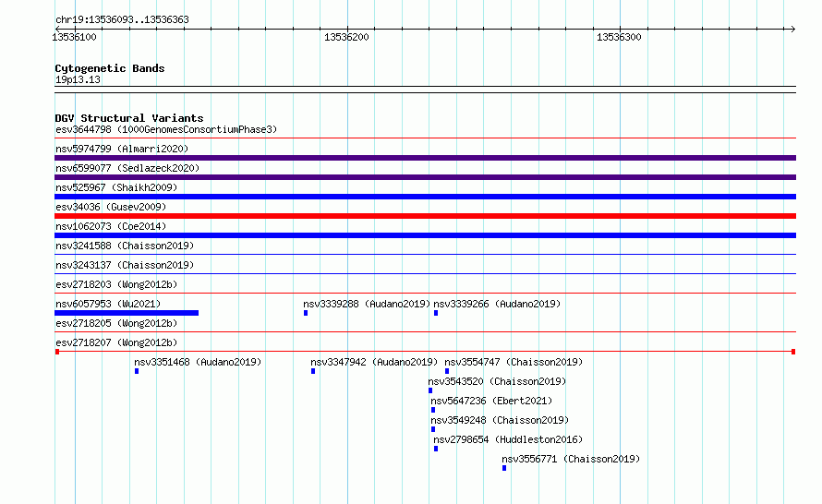This screenshot has width=822, height=504.
Task: Select the nsv525967 (Shaikh2009) blue bar
Action: coord(425,197)
